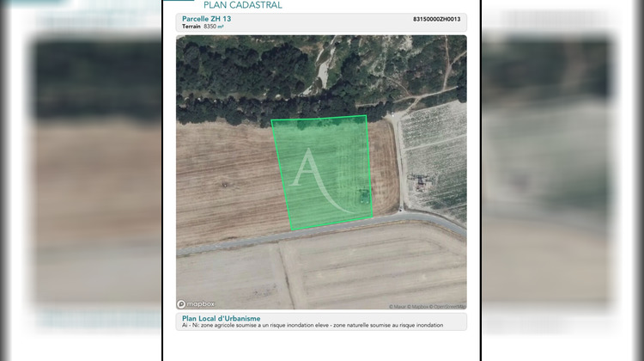Click the Mapbox logo on the map
This screenshot has height=361, width=644.
(196, 304)
